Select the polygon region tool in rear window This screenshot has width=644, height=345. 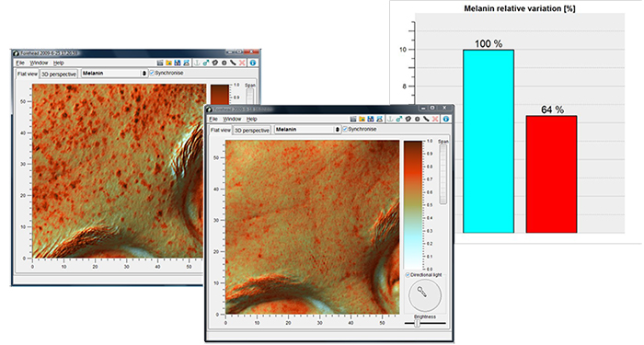214,63
